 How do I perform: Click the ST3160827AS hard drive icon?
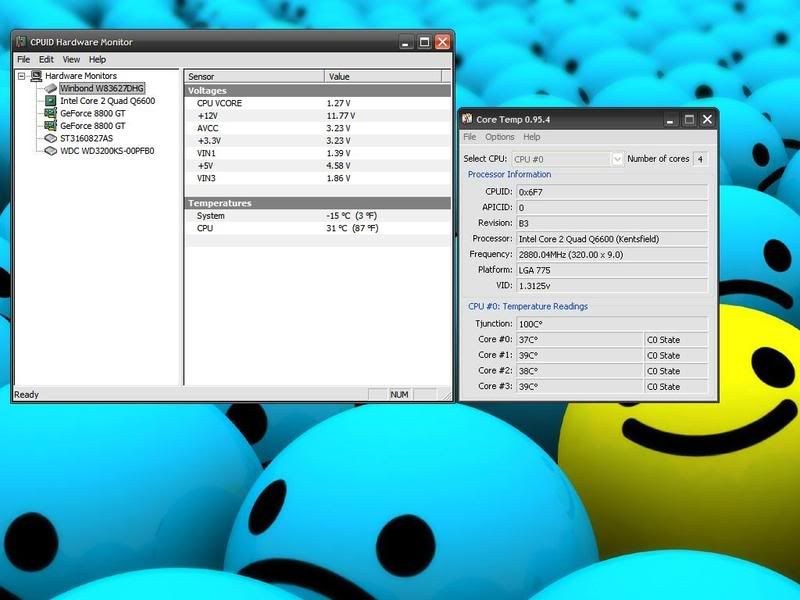tap(51, 139)
